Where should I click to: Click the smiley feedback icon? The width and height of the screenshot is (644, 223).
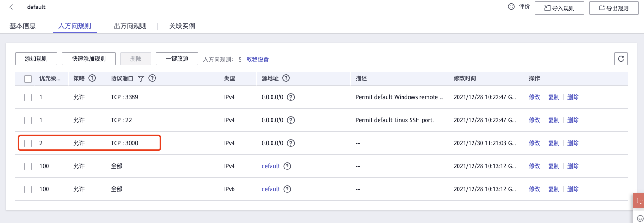coord(512,7)
